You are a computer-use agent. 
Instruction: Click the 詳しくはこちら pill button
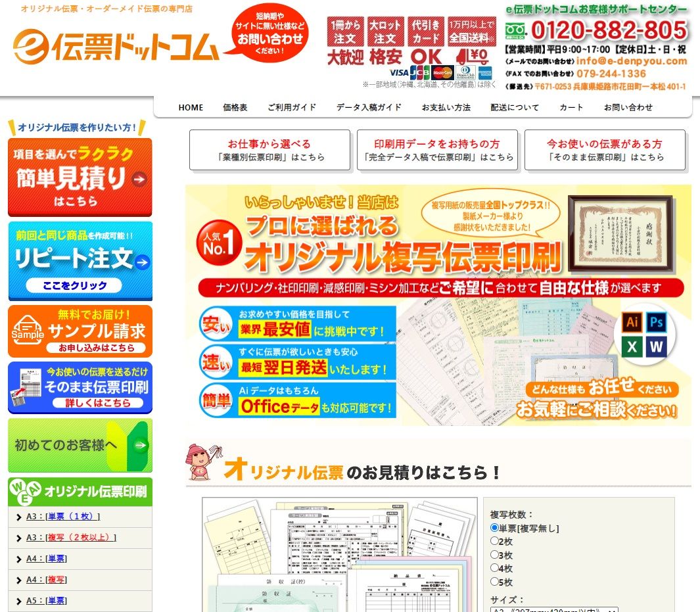98,403
